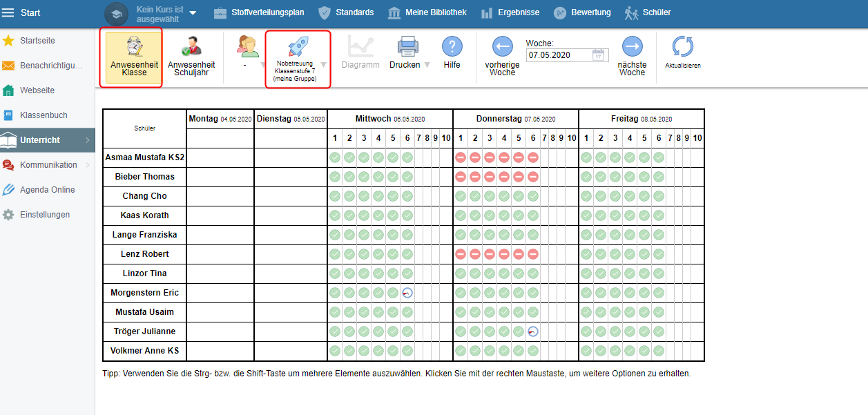
Task: Click the graduation cap course icon
Action: (x=116, y=13)
